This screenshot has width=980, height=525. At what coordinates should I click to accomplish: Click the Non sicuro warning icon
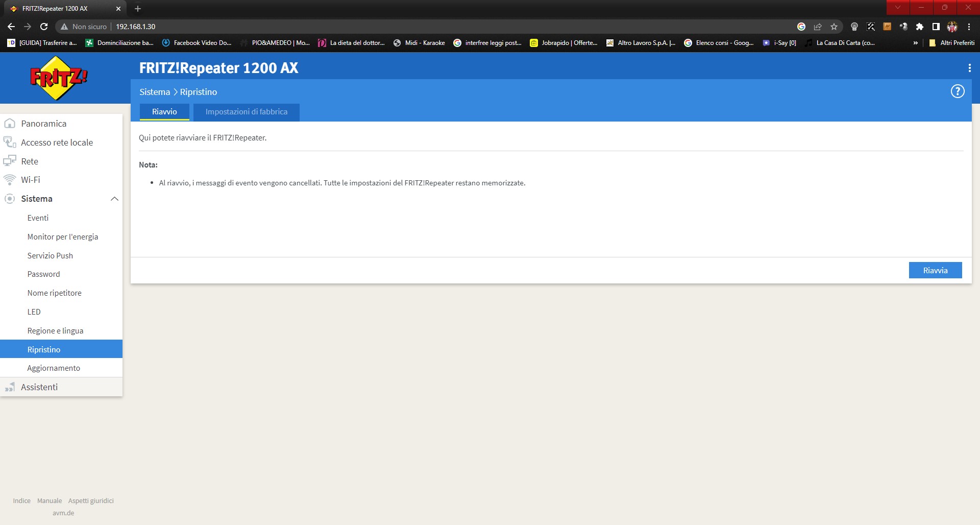coord(64,27)
